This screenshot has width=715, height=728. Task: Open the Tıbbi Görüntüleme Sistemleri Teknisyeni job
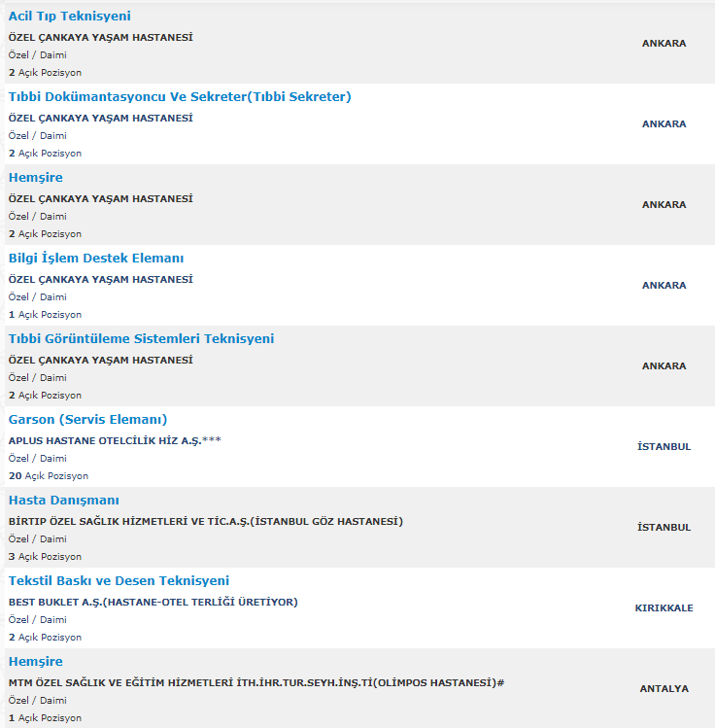point(141,339)
